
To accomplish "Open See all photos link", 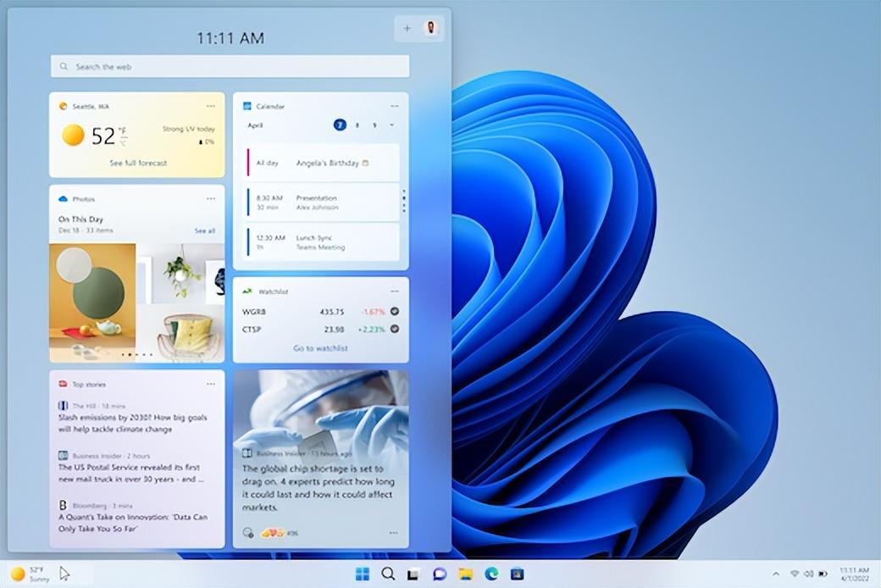I will [x=204, y=231].
